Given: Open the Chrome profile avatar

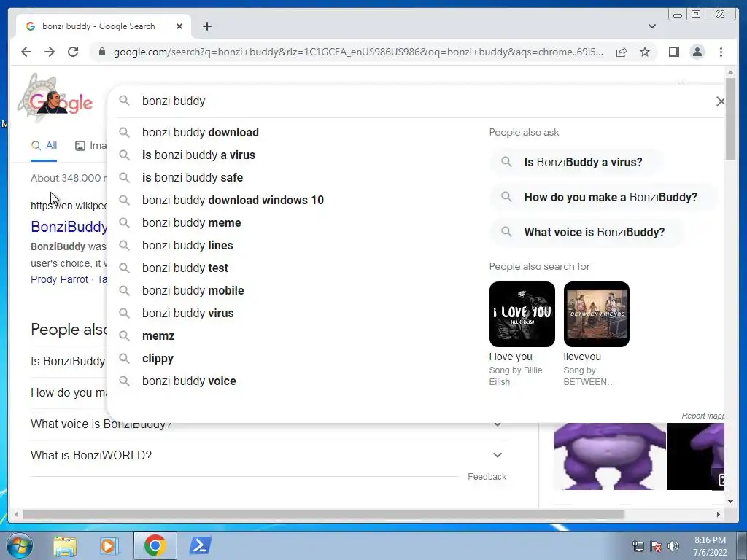Looking at the screenshot, I should [x=697, y=52].
